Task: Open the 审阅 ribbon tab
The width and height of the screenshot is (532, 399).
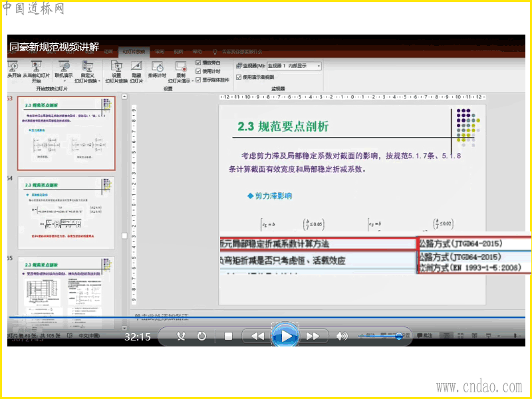Action: [x=160, y=52]
